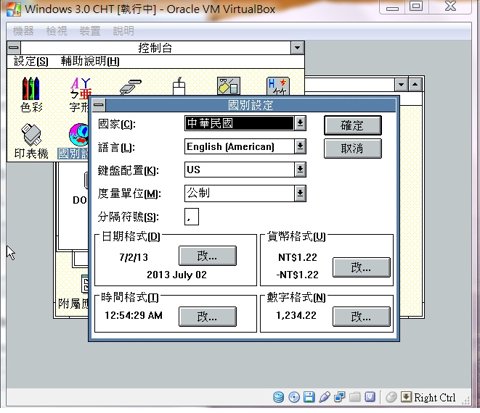Click the optical disc status icon
Viewport: 480px width, 413px height.
[x=294, y=397]
